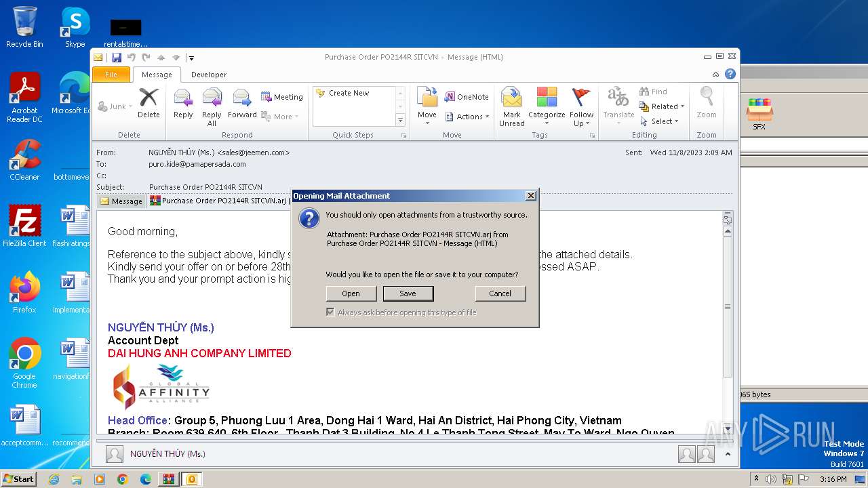Click WinRAR icon in taskbar
Viewport: 868px width, 488px height.
(169, 479)
